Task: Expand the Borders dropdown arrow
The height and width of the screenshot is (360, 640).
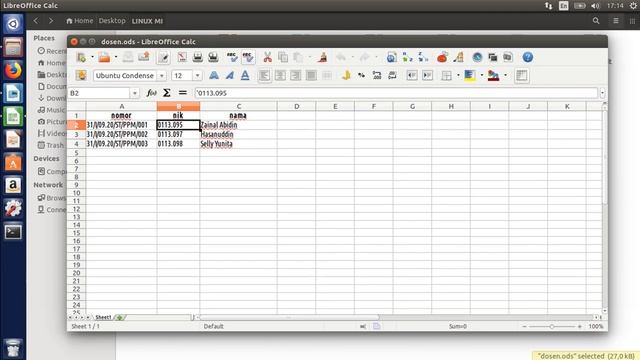Action: click(x=458, y=76)
